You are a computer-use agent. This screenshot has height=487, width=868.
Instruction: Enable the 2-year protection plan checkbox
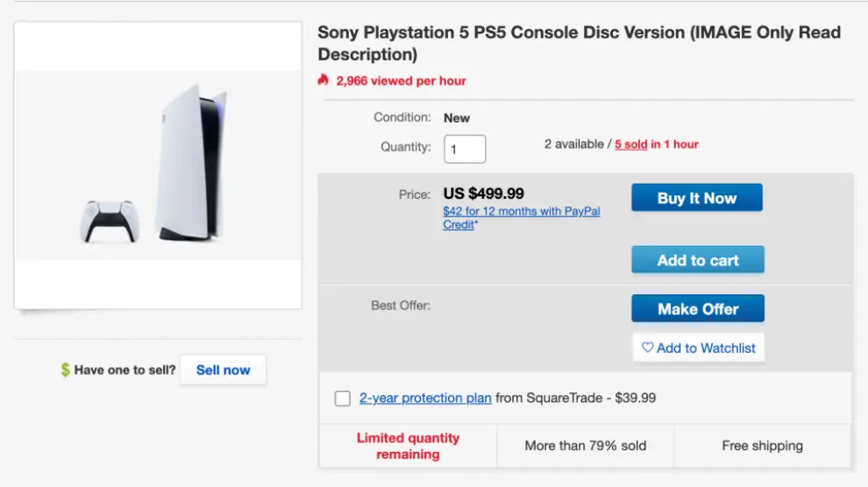(x=343, y=399)
